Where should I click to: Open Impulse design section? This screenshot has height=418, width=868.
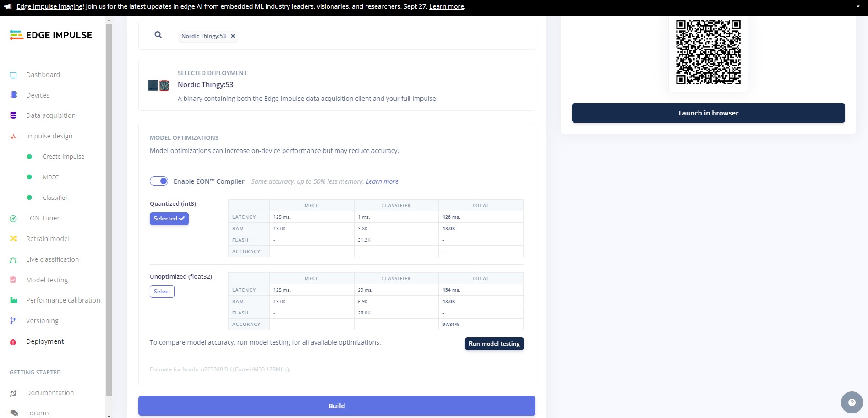(49, 136)
